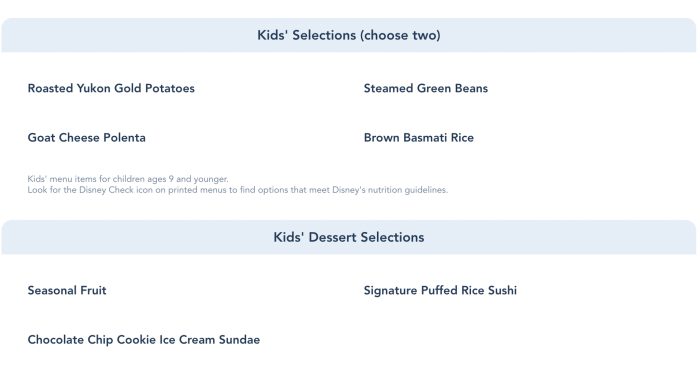Click the "(choose two)" text in header
The width and height of the screenshot is (700, 381).
click(402, 35)
